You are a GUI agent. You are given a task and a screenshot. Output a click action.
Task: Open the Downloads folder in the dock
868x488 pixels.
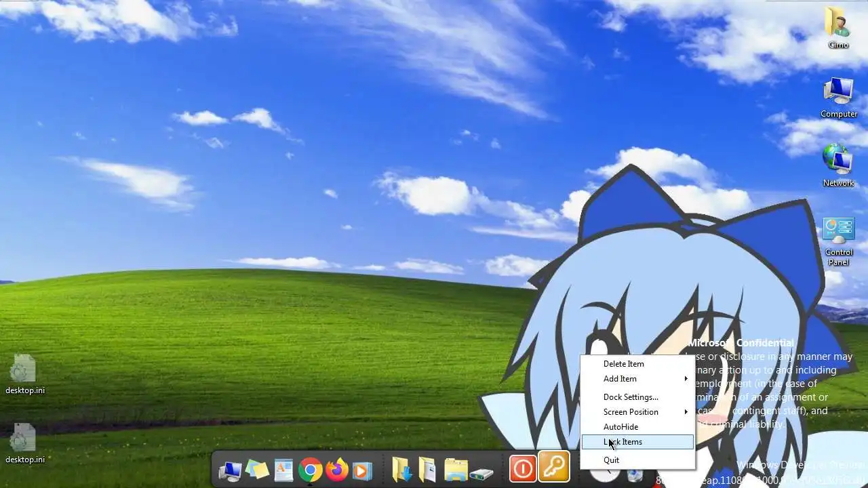[401, 470]
